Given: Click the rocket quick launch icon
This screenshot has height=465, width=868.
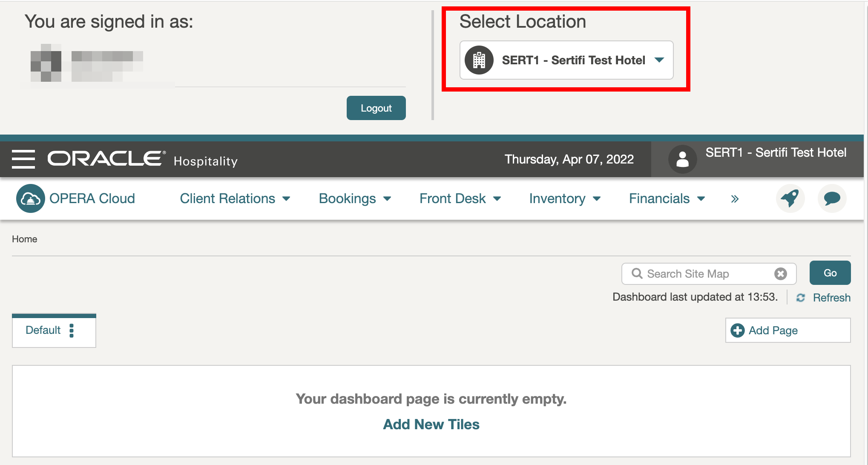Looking at the screenshot, I should tap(790, 198).
